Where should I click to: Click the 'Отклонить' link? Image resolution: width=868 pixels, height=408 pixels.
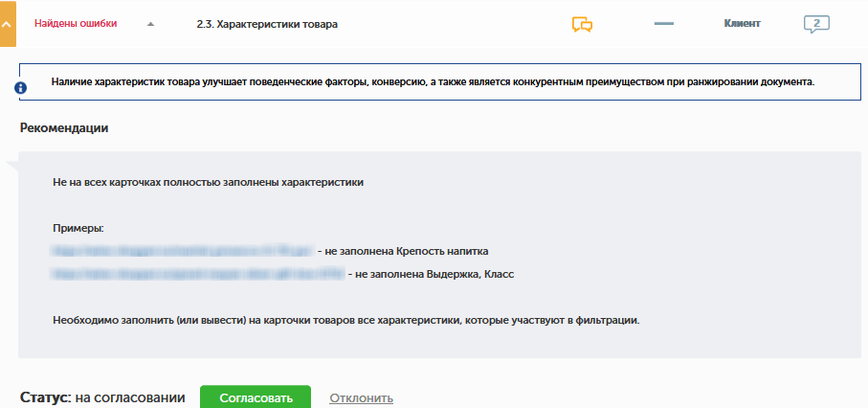[x=362, y=398]
